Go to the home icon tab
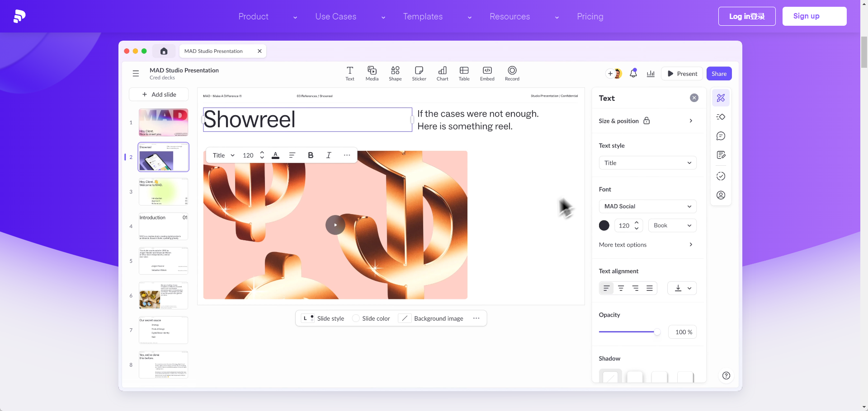This screenshot has width=868, height=411. pos(164,51)
